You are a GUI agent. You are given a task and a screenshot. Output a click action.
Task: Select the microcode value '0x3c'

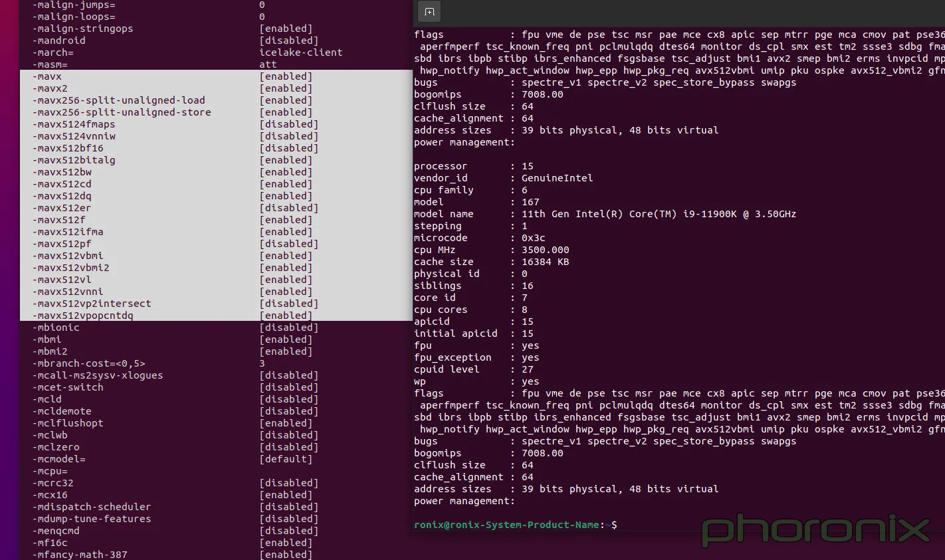533,238
